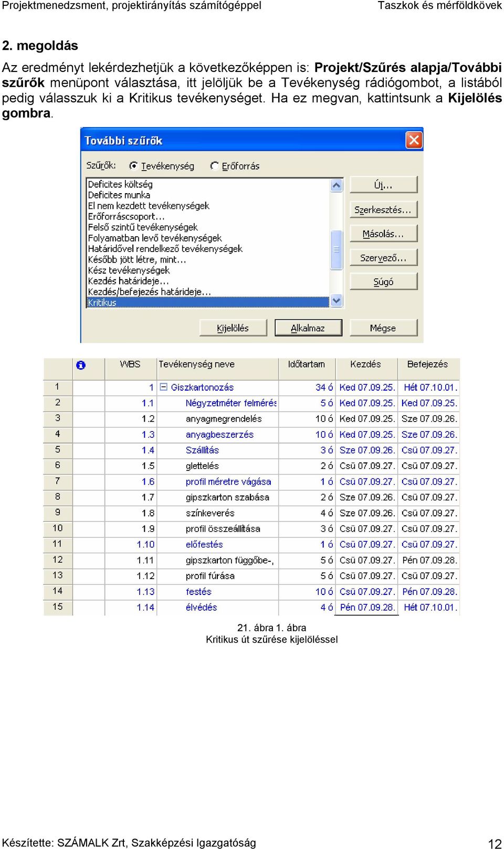Open the Szervező... dialog button
The image size is (504, 849).
click(x=383, y=258)
